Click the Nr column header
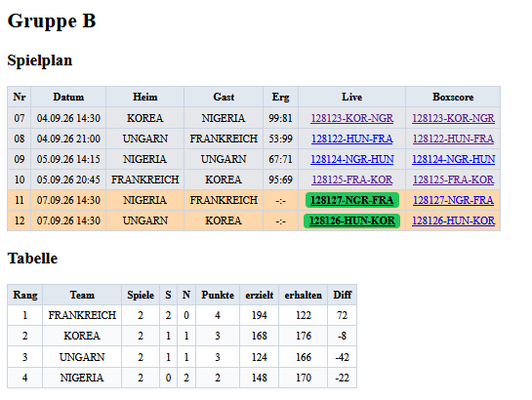532x400 pixels. tap(20, 97)
